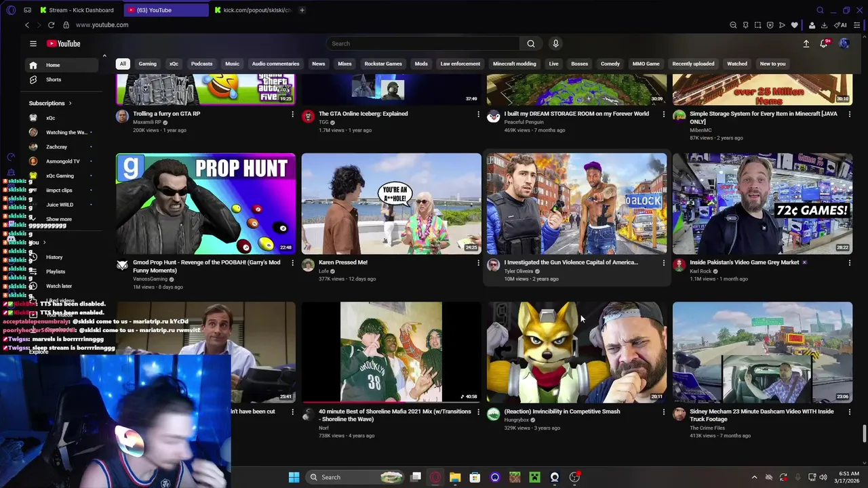Switch to Stream - Kick Dashboard tab
The width and height of the screenshot is (868, 488).
(77, 10)
